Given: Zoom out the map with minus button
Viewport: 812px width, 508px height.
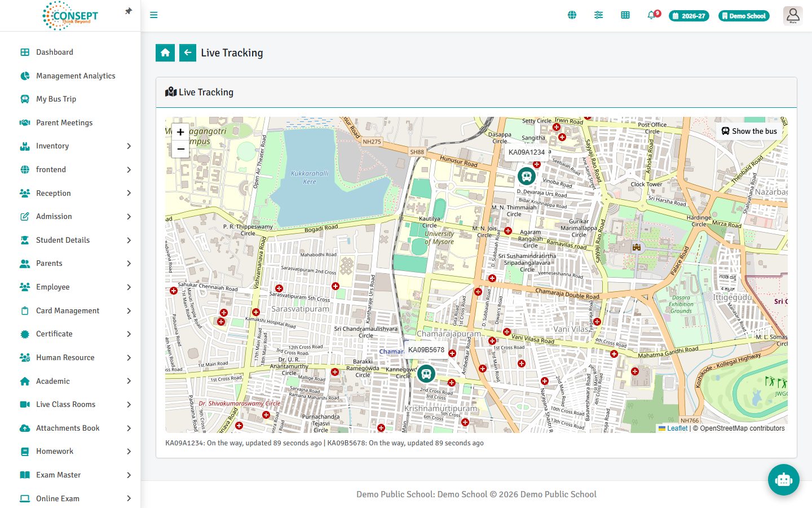Looking at the screenshot, I should [x=180, y=149].
